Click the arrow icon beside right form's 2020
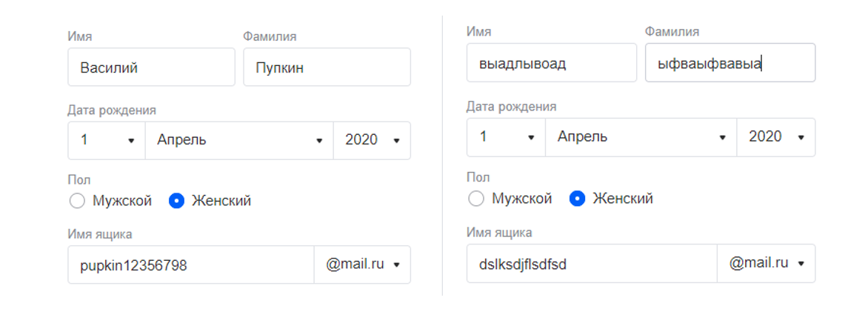868x309 pixels. (801, 137)
